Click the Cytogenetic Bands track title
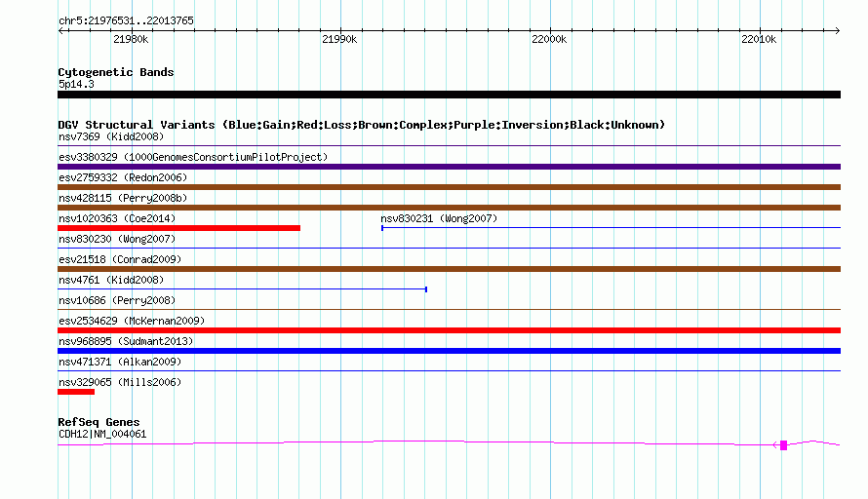Viewport: 868px width, 499px height. [x=116, y=72]
